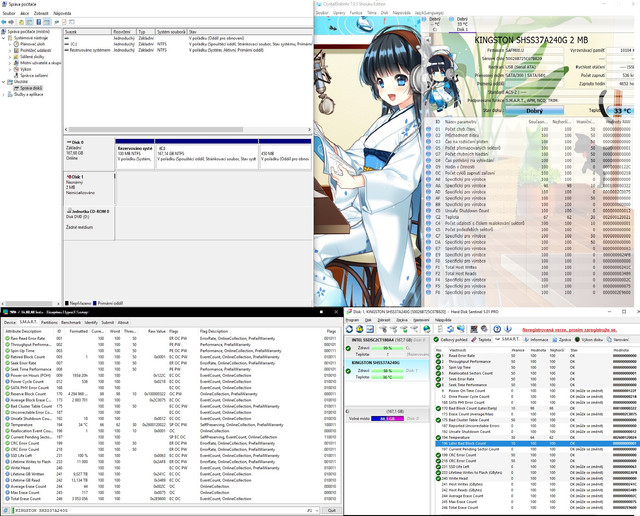Open Soubor menu in Computer Management
Image resolution: width=640 pixels, height=516 pixels.
tap(9, 13)
